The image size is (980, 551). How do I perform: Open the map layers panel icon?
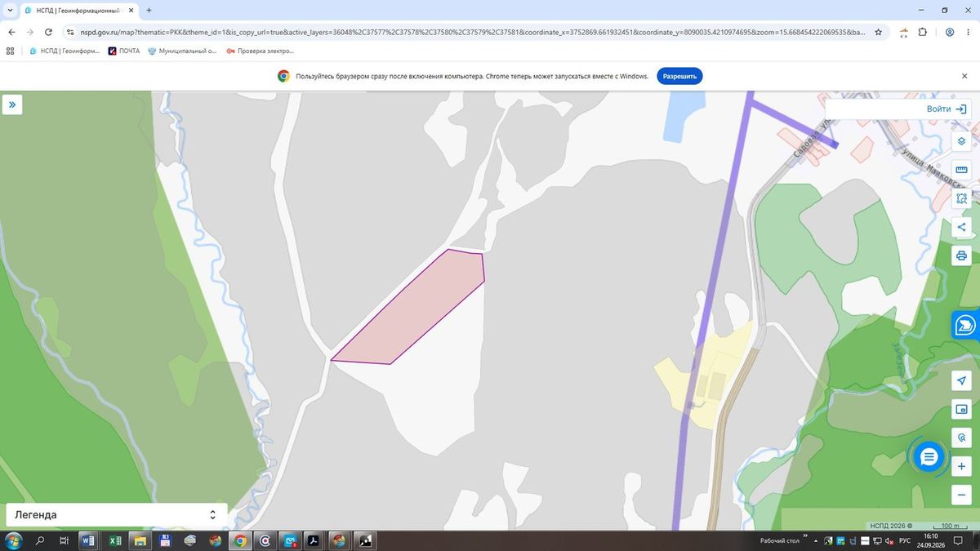pyautogui.click(x=961, y=141)
